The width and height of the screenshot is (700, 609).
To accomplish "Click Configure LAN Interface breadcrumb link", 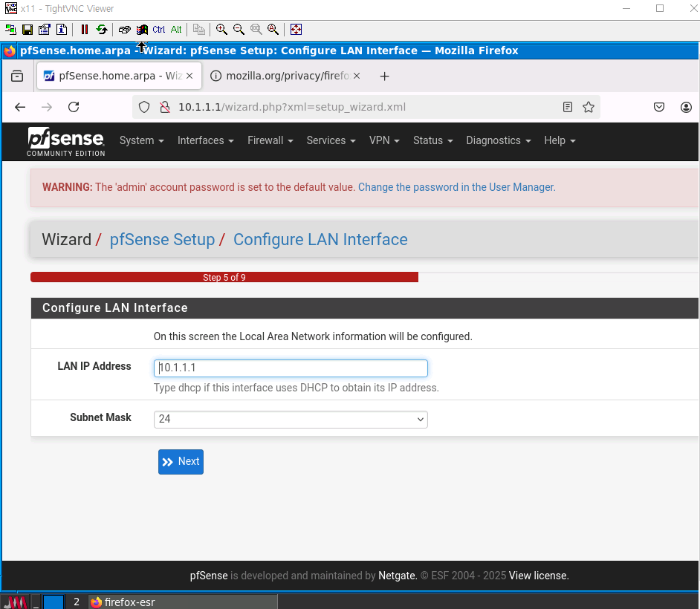I will (320, 240).
